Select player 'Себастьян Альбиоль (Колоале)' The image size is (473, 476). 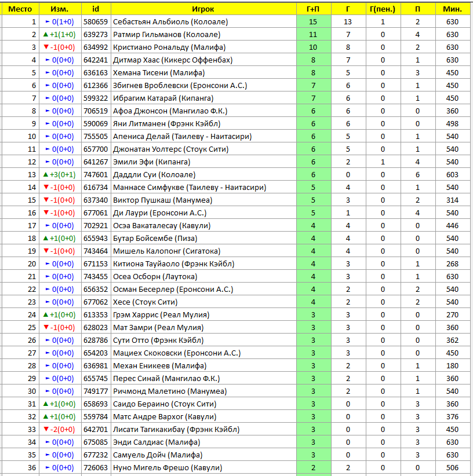click(170, 22)
